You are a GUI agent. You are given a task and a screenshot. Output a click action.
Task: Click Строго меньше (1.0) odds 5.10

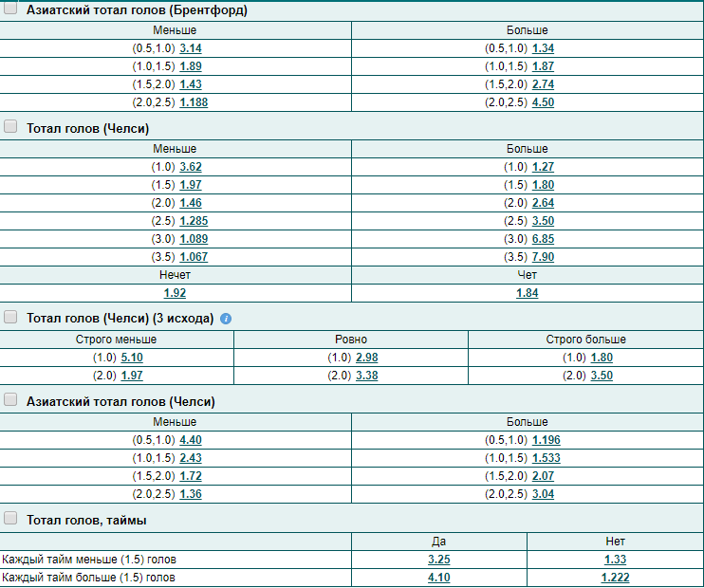click(x=132, y=358)
